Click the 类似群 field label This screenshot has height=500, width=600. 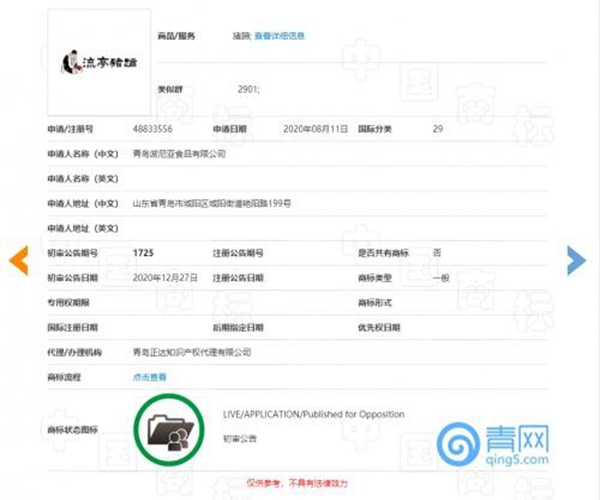click(170, 90)
